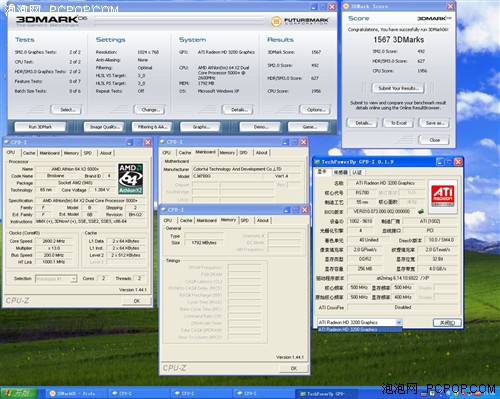This screenshot has width=500, height=399.
Task: Click Close in the 3DMark Score window
Action: coord(434,140)
